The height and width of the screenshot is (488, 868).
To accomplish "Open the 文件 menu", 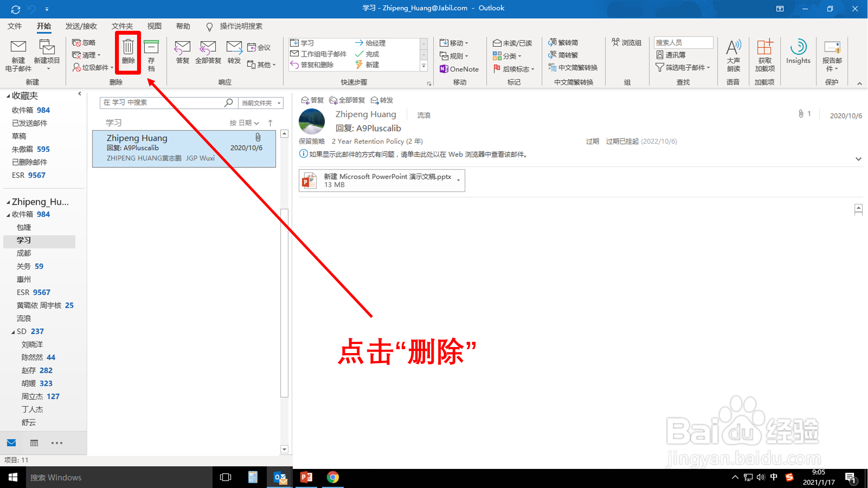I will click(14, 26).
